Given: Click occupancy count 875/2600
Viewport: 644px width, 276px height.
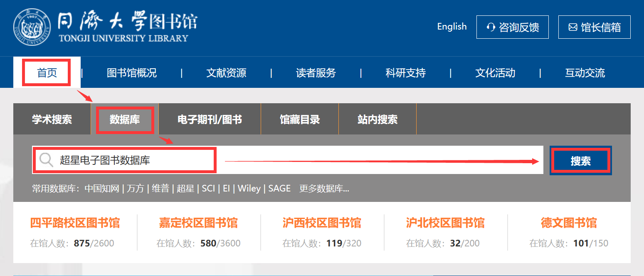Looking at the screenshot, I should tap(94, 243).
